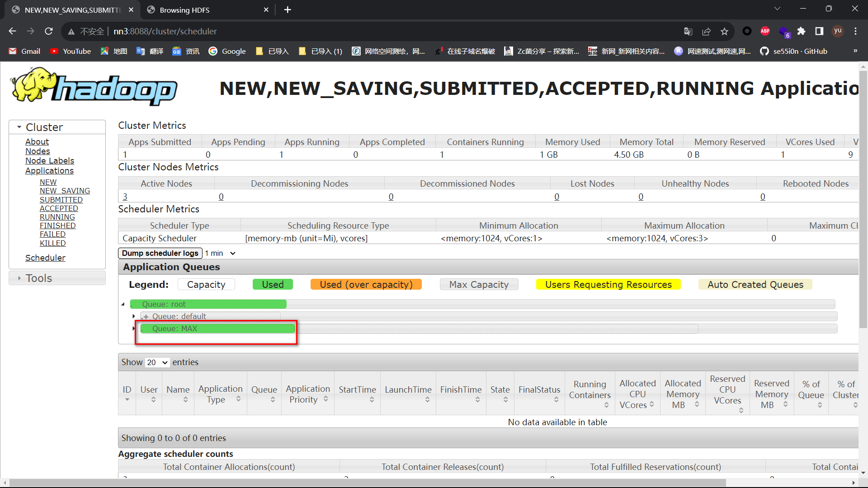Open a new browser tab
The height and width of the screenshot is (488, 868).
288,10
